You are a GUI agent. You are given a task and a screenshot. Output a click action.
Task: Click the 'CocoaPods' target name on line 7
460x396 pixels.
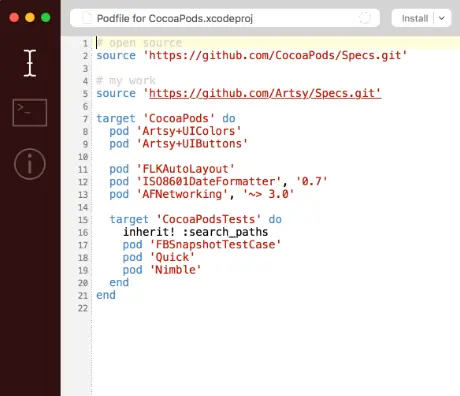tap(179, 118)
